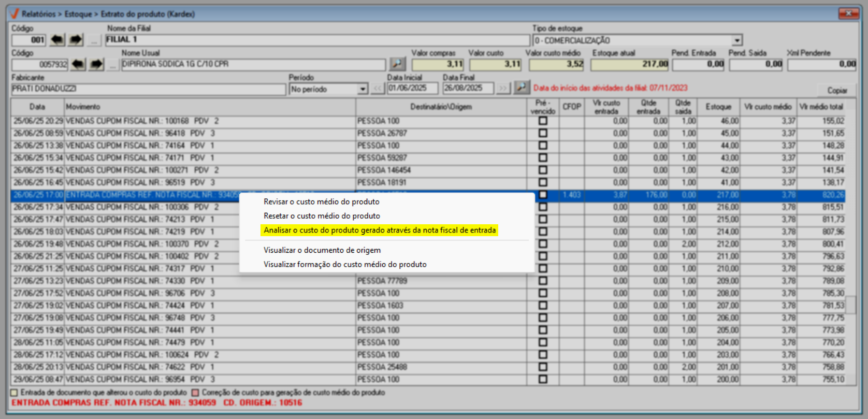The width and height of the screenshot is (868, 419).
Task: Choose 'Visualizar o documento de origem'
Action: pyautogui.click(x=322, y=250)
